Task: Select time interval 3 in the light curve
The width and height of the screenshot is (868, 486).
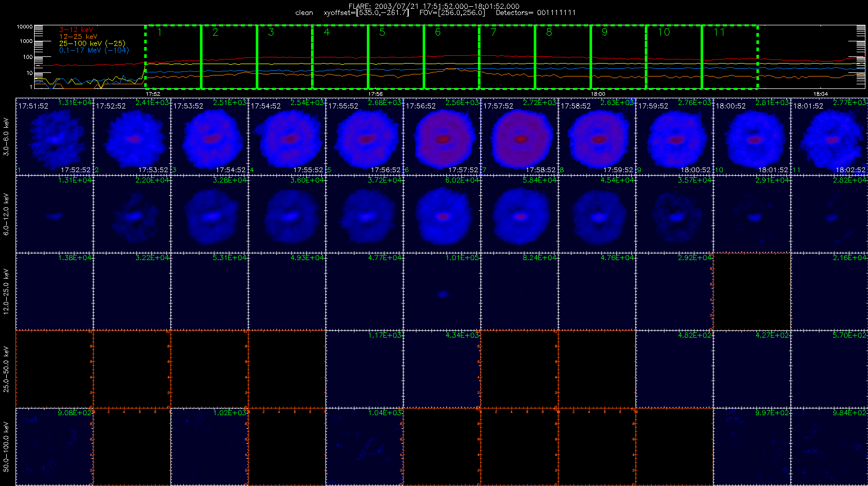Action: pyautogui.click(x=285, y=57)
